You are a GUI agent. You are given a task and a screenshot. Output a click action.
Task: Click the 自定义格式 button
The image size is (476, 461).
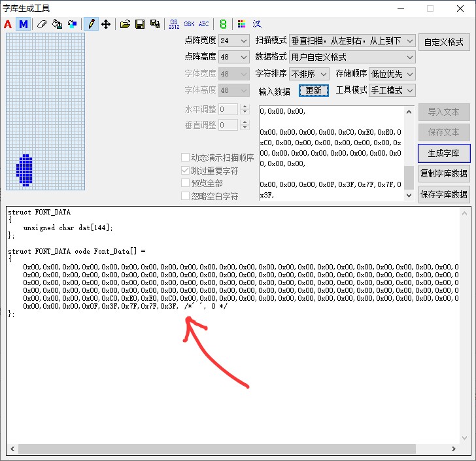pyautogui.click(x=444, y=43)
